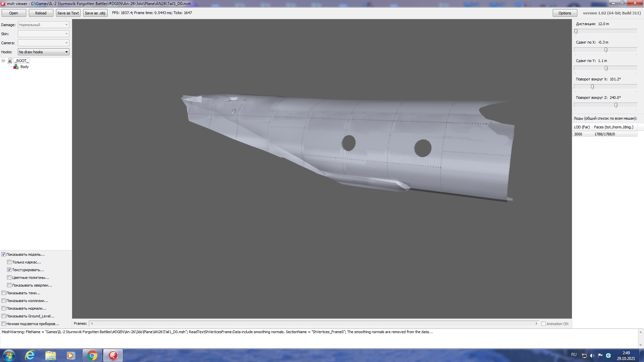Viewport: 644px width, 362px height.
Task: Toggle the Animation ON checkbox
Action: point(543,324)
